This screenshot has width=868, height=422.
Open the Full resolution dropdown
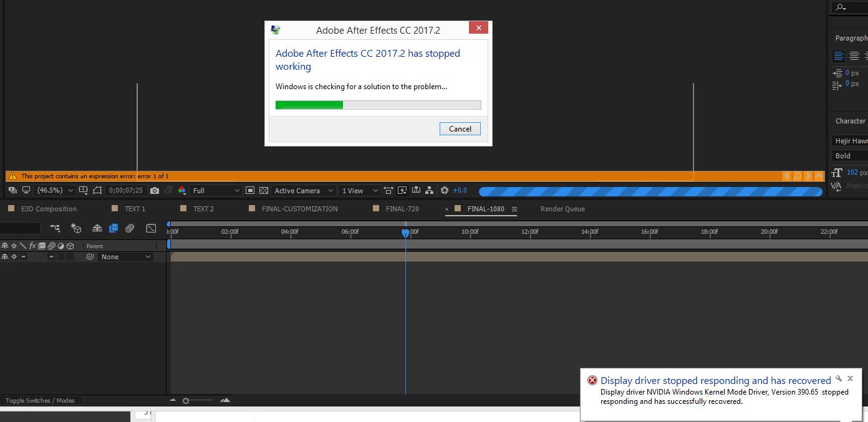[x=216, y=190]
